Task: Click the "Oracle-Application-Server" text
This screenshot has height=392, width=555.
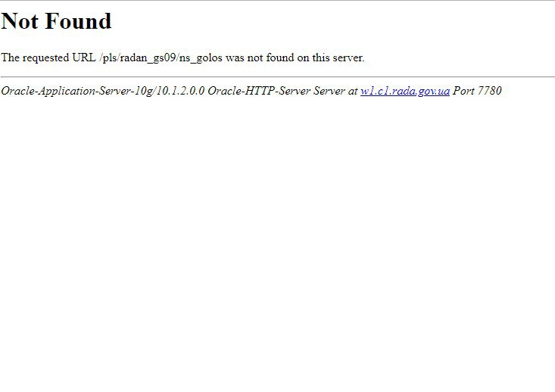Action: tap(67, 91)
